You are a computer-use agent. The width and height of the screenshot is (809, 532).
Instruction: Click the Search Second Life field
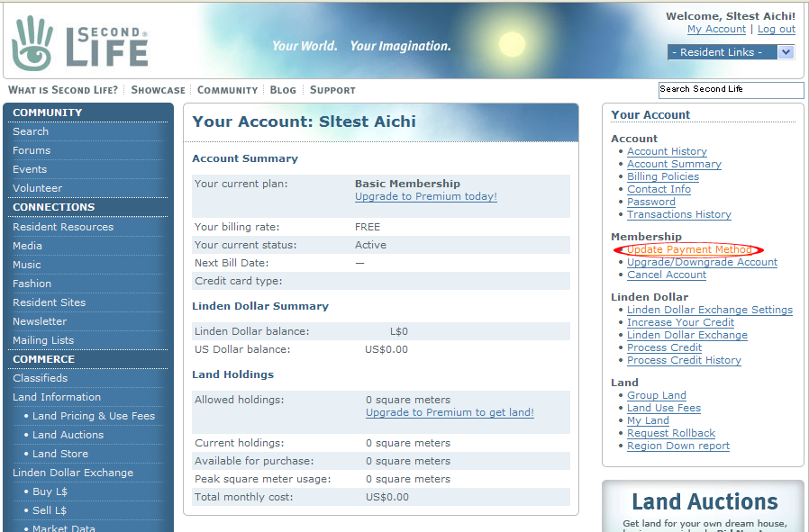point(730,90)
